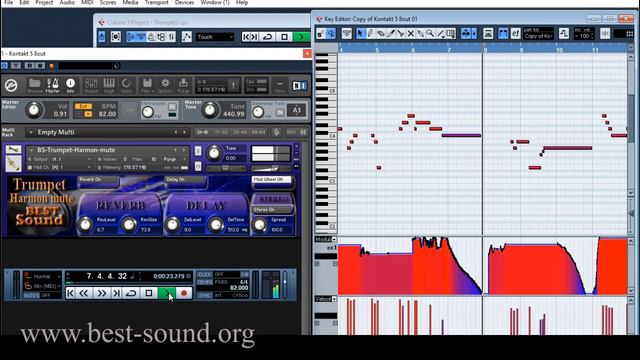Image resolution: width=640 pixels, height=360 pixels.
Task: Click the NI logo in Kontakt header
Action: 299,85
